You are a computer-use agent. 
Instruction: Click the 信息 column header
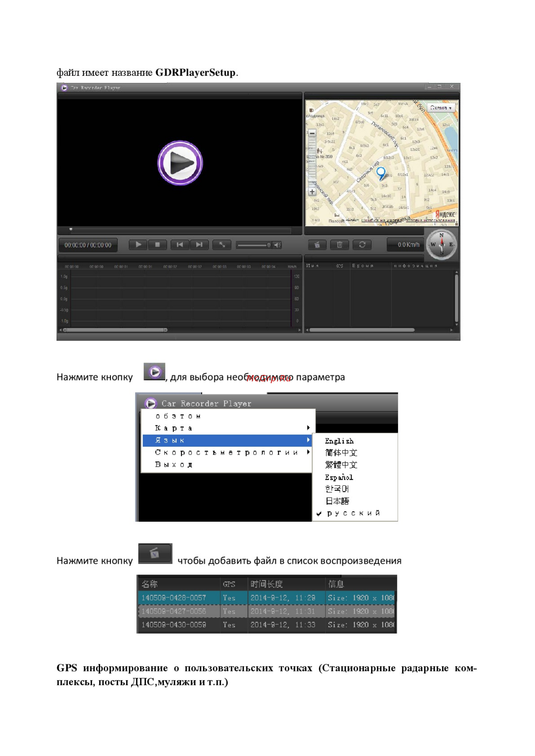[336, 584]
